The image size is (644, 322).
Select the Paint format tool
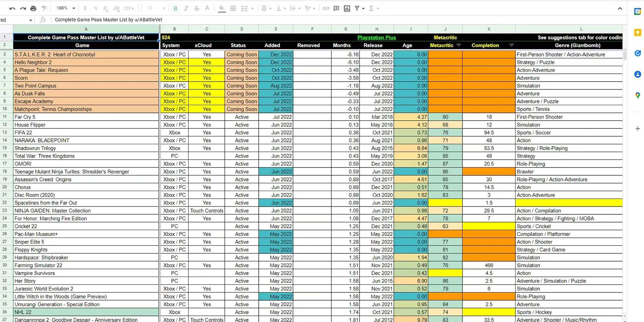(x=44, y=8)
